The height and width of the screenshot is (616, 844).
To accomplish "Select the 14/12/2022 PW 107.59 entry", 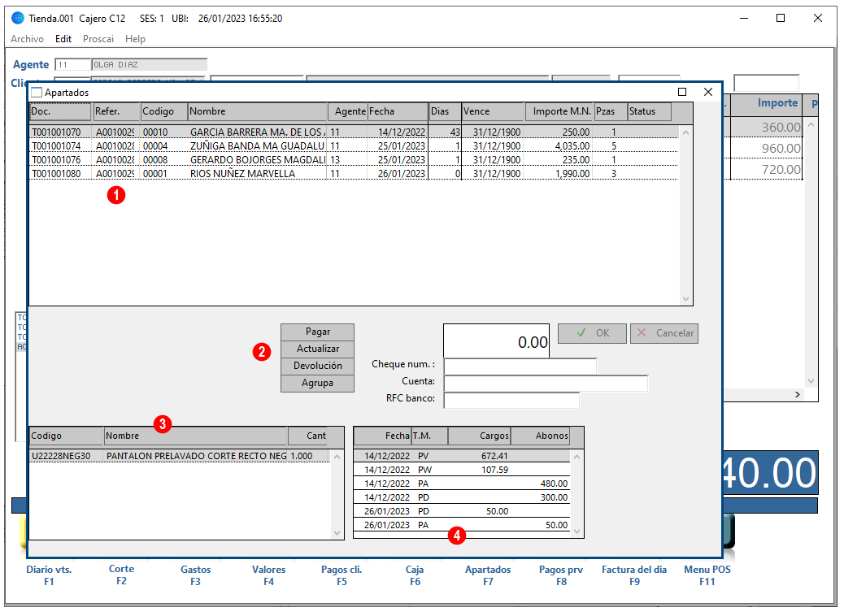I will coord(462,471).
